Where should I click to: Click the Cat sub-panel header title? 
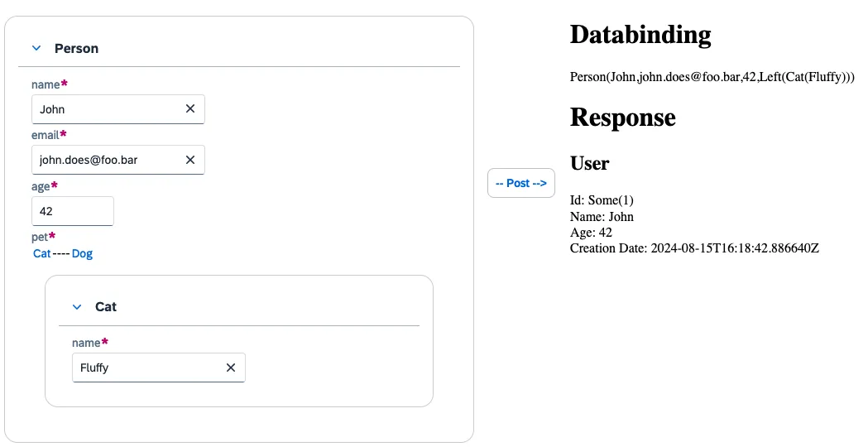click(x=106, y=306)
